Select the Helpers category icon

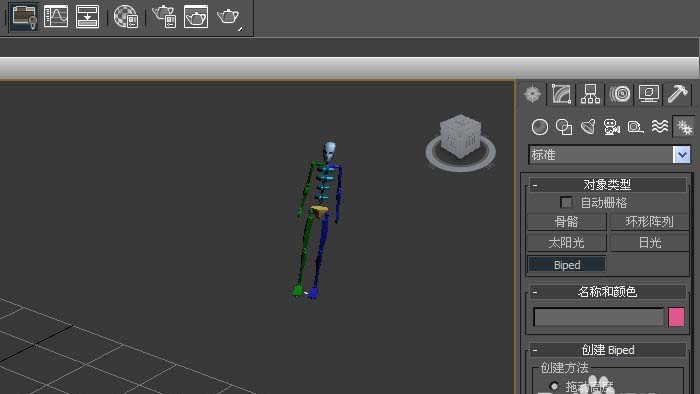[x=635, y=127]
